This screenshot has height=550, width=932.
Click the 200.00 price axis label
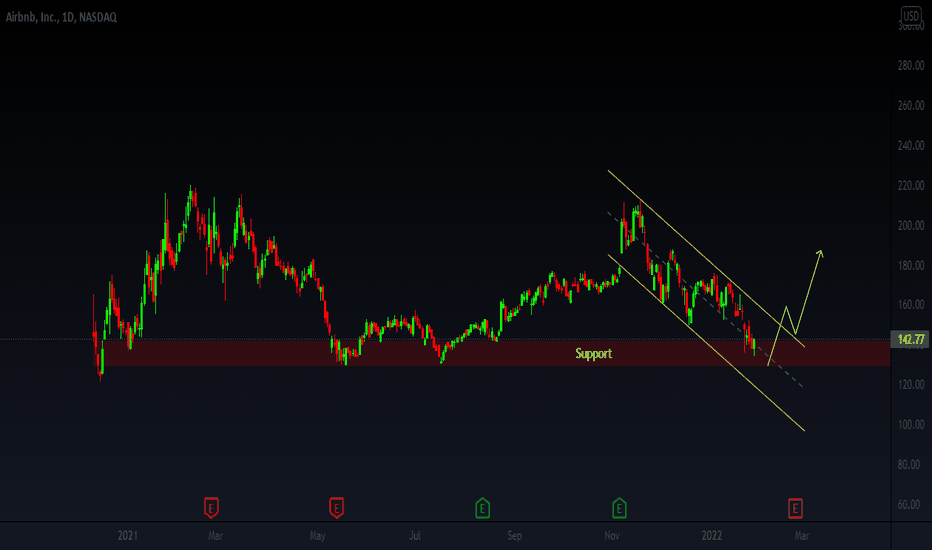911,225
